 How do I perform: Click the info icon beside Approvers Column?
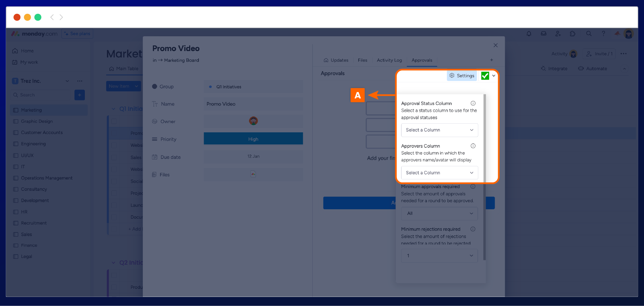pyautogui.click(x=473, y=146)
